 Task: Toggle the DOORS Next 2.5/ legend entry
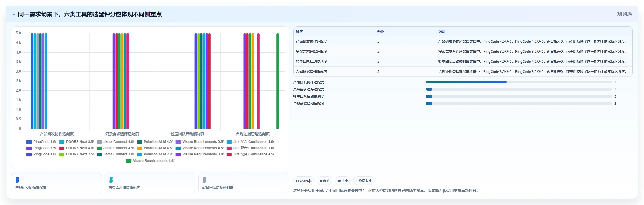click(x=76, y=154)
